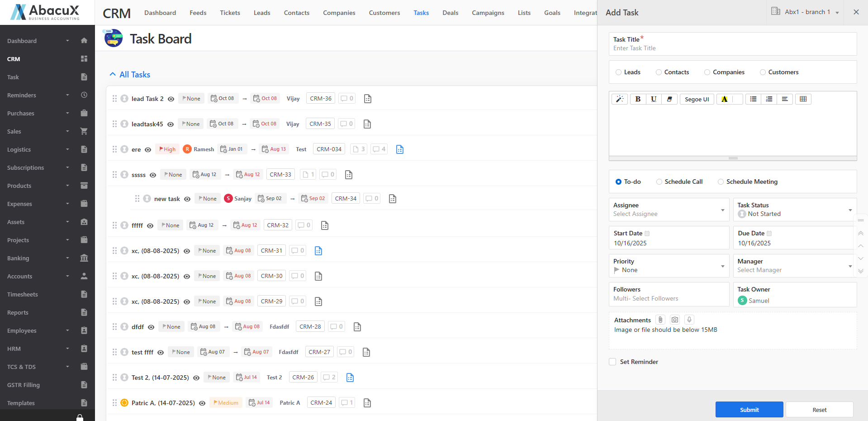Click the blue Submit button
868x421 pixels.
pyautogui.click(x=749, y=410)
